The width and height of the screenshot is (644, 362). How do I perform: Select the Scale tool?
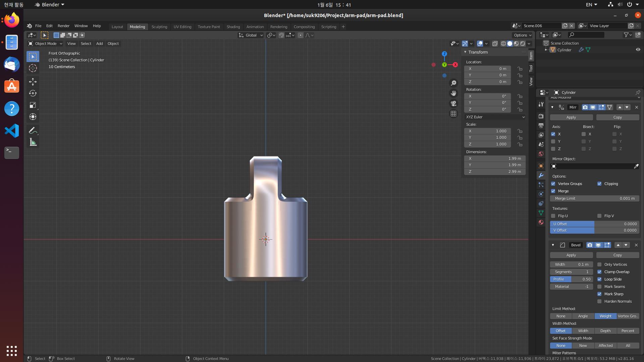pos(33,105)
